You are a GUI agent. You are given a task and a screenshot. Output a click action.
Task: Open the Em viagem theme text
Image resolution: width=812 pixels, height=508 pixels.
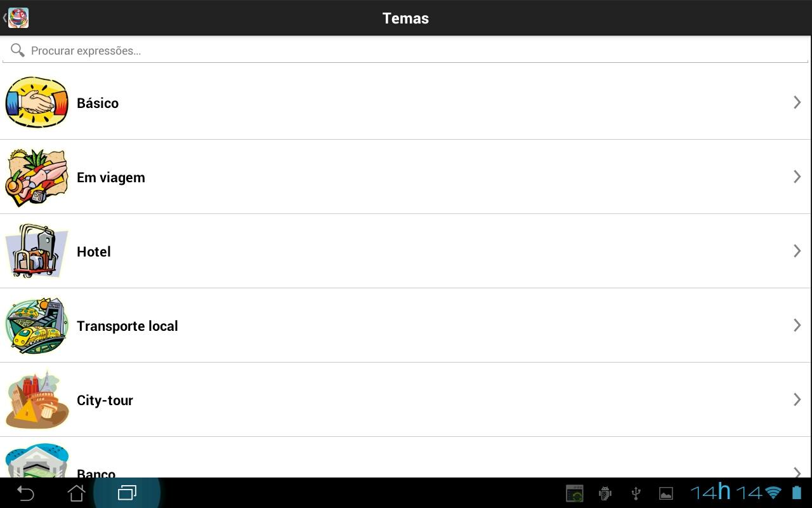click(x=111, y=178)
